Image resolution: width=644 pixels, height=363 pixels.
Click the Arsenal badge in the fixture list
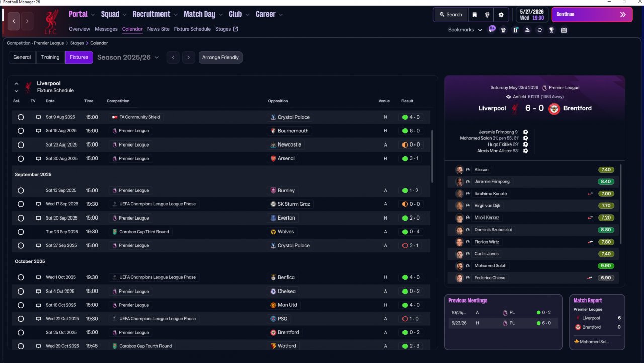click(273, 158)
